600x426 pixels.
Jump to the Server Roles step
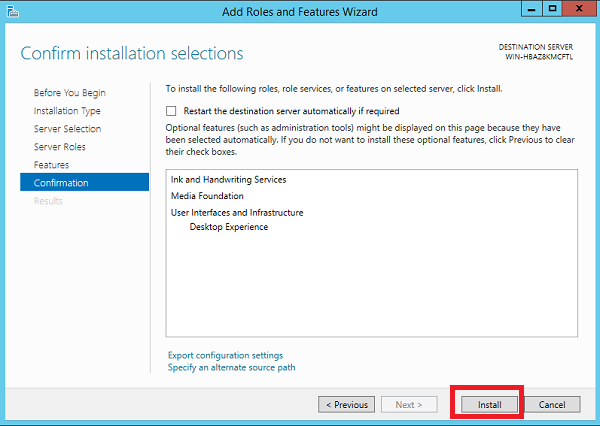60,147
